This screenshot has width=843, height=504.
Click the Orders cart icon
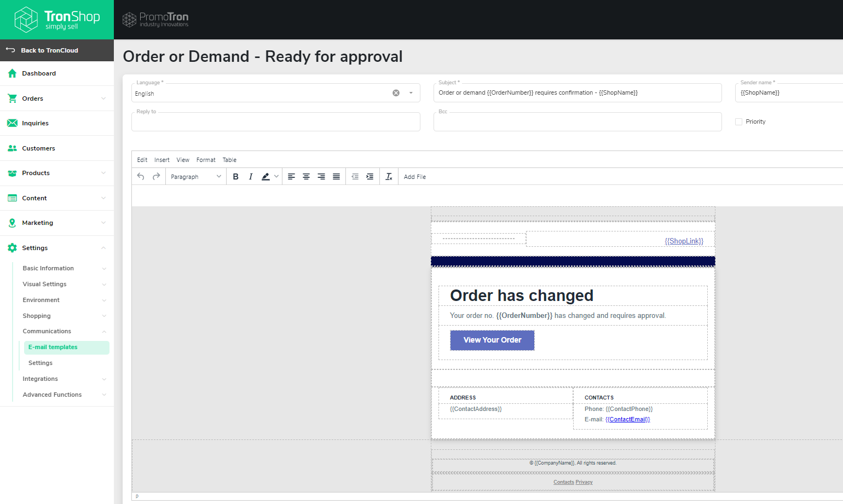(12, 99)
